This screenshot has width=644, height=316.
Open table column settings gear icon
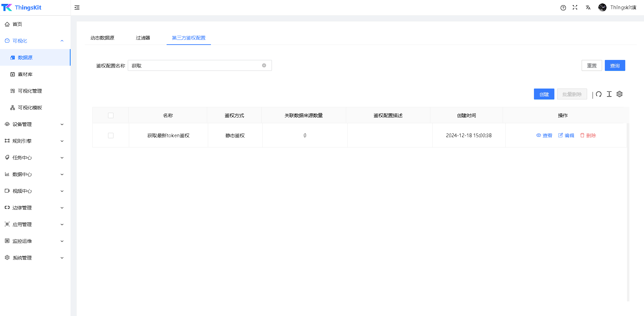(x=619, y=94)
